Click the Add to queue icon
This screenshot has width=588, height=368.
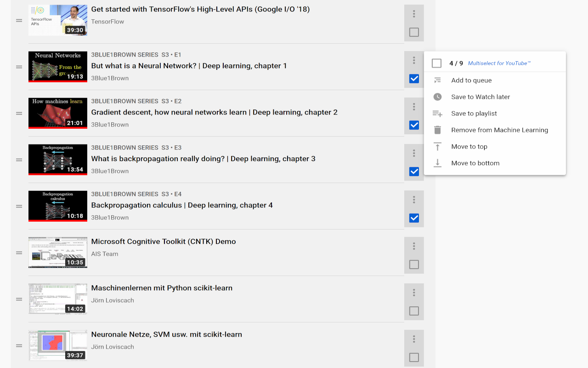(437, 80)
